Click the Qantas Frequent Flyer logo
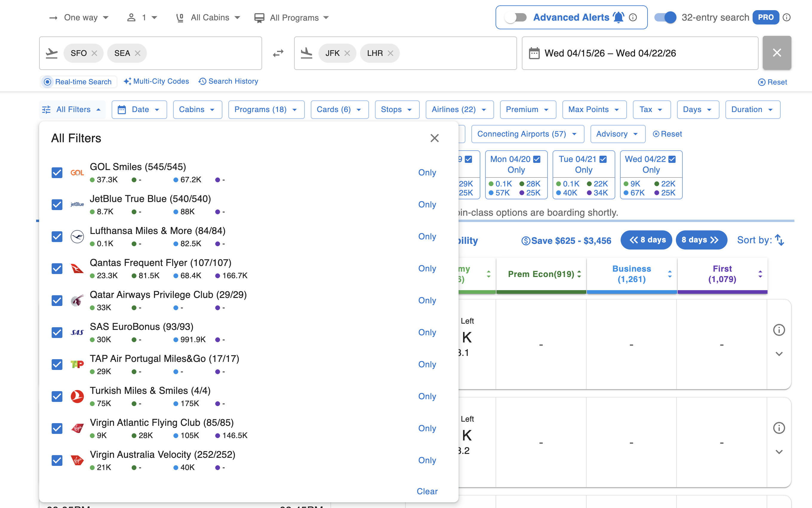Image resolution: width=812 pixels, height=508 pixels. (77, 268)
